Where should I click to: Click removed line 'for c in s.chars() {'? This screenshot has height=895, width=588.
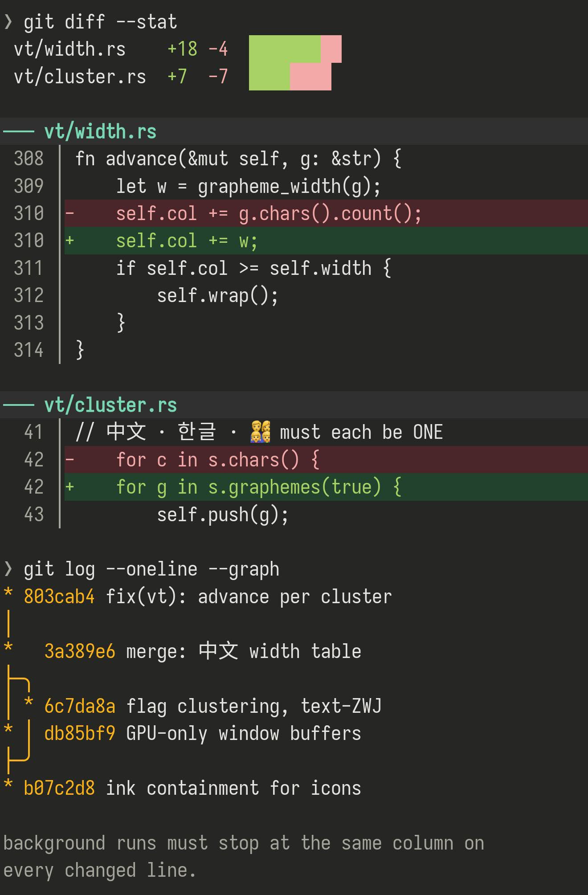tap(326, 460)
